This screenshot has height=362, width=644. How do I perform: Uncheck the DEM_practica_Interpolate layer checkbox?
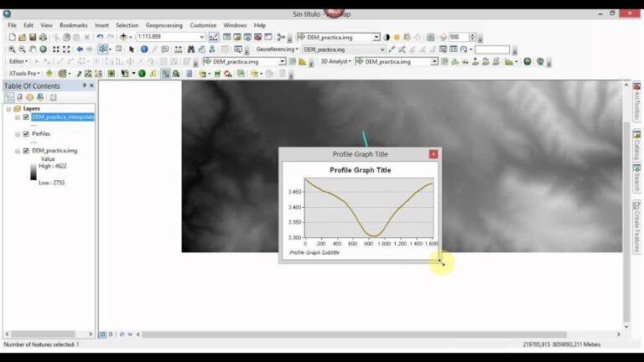pyautogui.click(x=26, y=117)
